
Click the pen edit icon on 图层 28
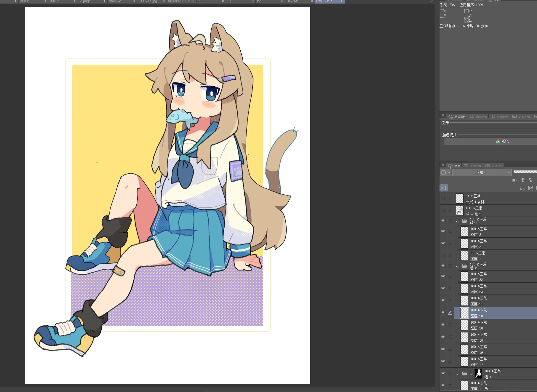coord(450,313)
